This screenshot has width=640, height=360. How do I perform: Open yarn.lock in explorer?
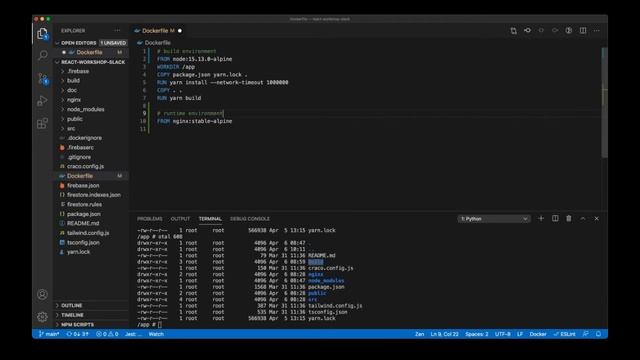coord(78,252)
